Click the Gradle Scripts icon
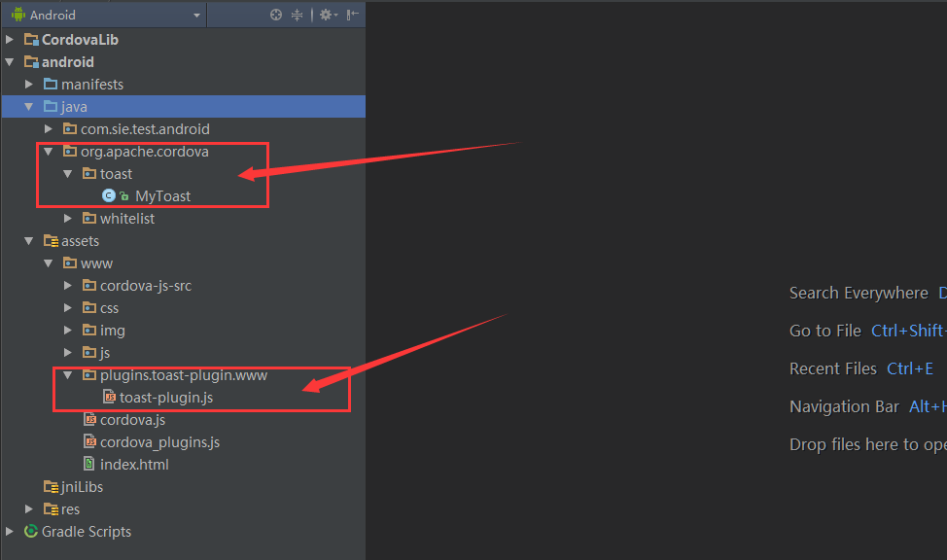 [x=31, y=531]
